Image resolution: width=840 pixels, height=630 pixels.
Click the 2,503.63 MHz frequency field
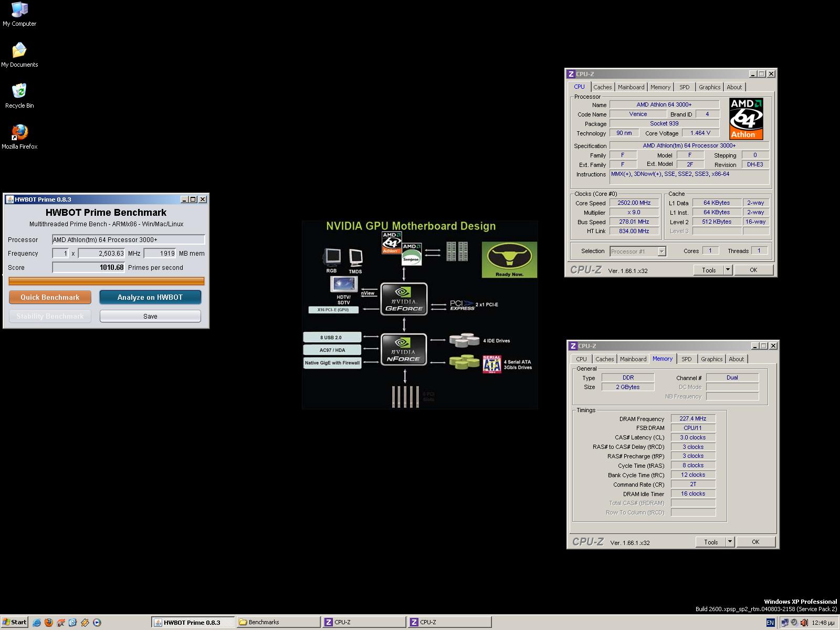click(x=101, y=253)
